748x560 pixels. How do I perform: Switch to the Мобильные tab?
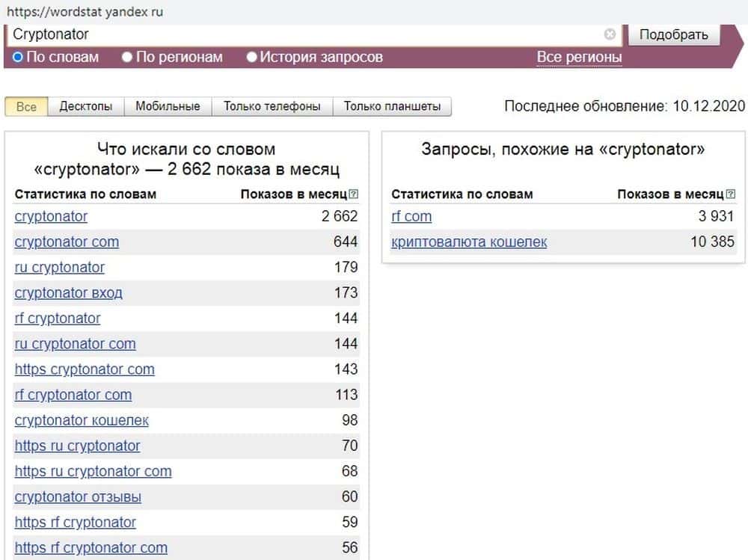click(x=168, y=106)
